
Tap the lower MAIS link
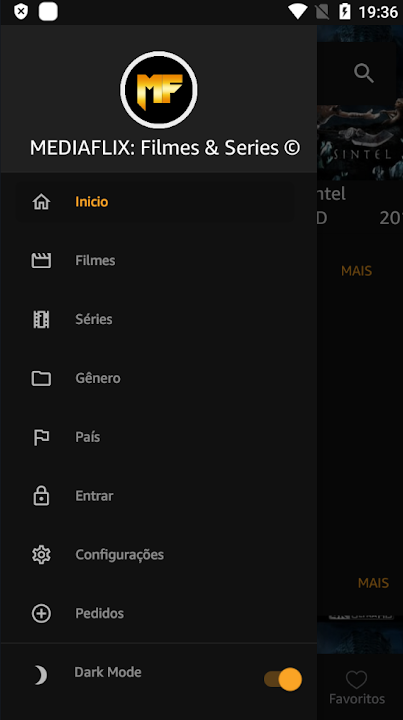pyautogui.click(x=373, y=583)
